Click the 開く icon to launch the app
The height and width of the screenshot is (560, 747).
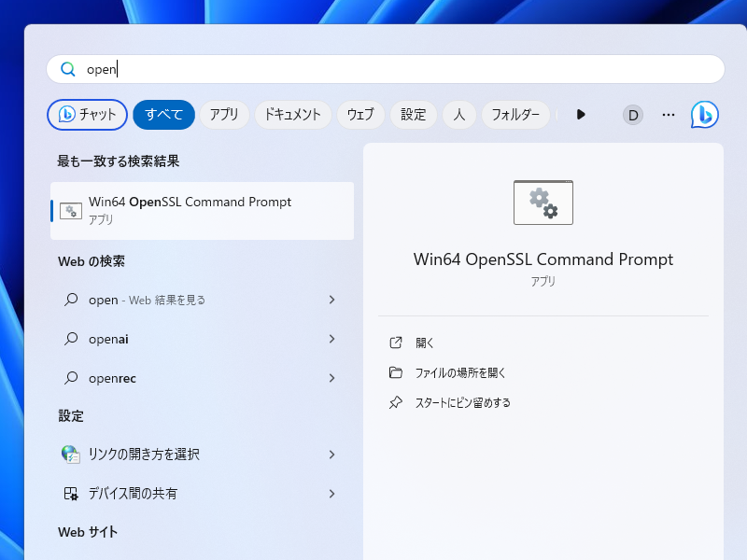tap(397, 343)
